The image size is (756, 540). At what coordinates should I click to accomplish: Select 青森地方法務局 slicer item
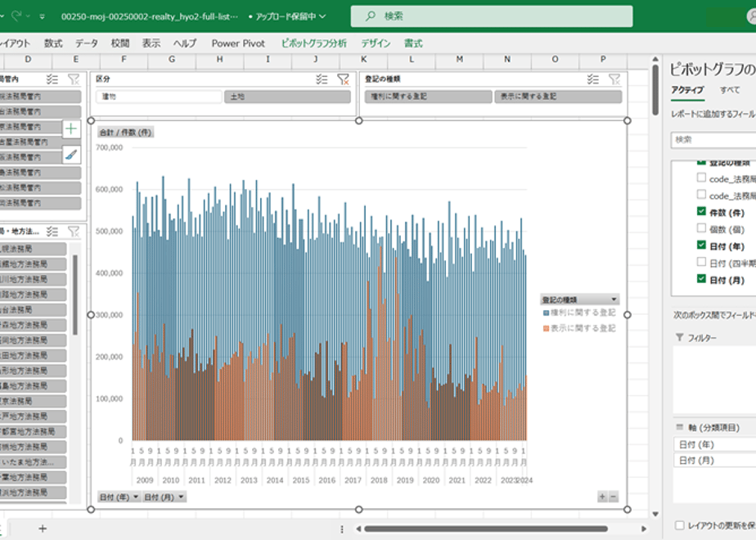(33, 325)
